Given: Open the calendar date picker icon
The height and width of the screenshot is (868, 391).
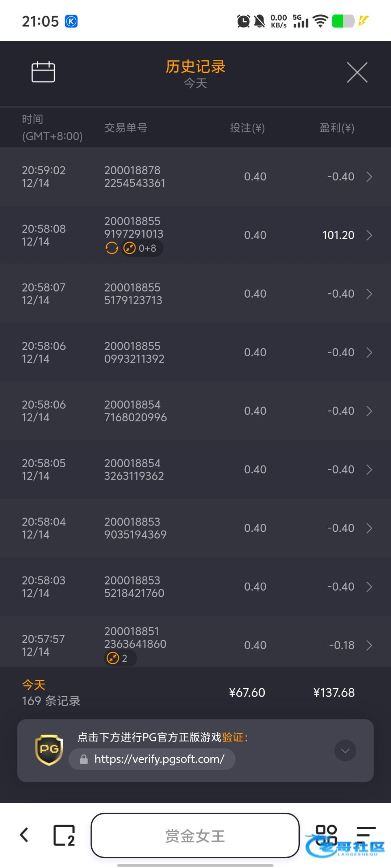Looking at the screenshot, I should pyautogui.click(x=43, y=72).
